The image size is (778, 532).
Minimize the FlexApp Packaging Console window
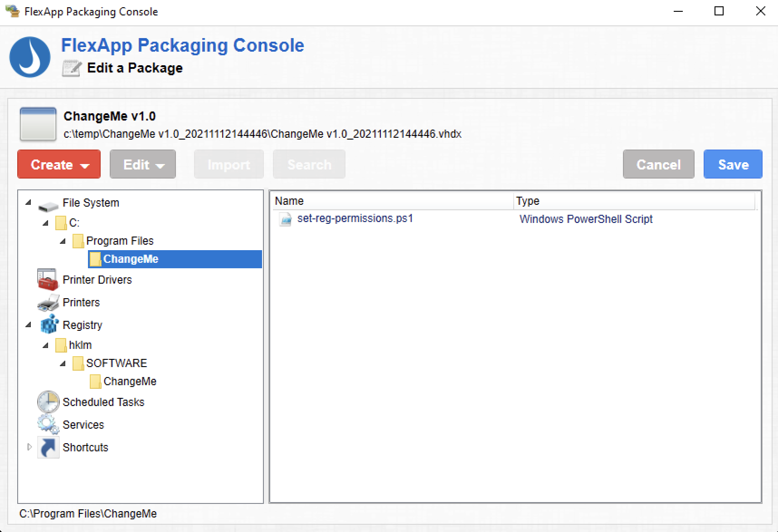coord(678,11)
